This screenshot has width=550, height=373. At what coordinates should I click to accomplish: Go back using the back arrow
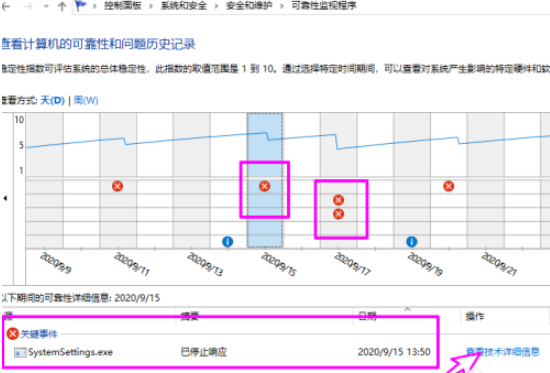click(x=6, y=6)
